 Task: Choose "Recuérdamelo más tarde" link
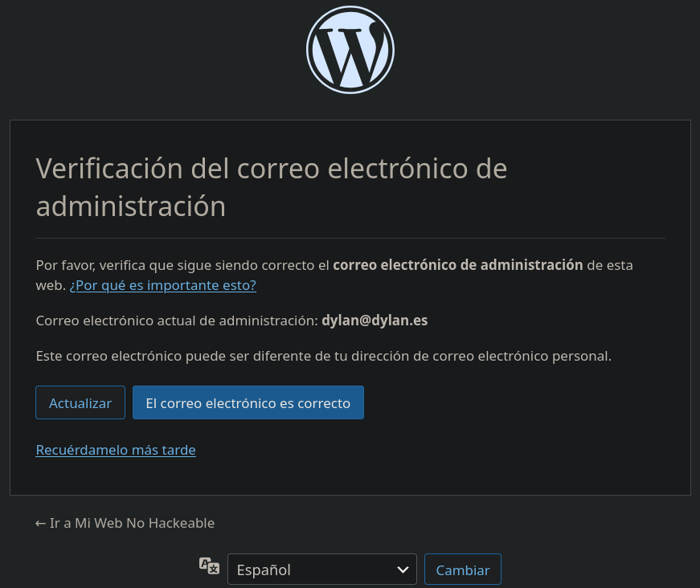point(116,450)
